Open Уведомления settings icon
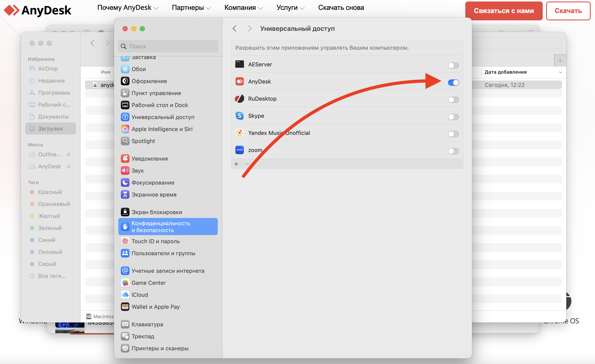 125,158
